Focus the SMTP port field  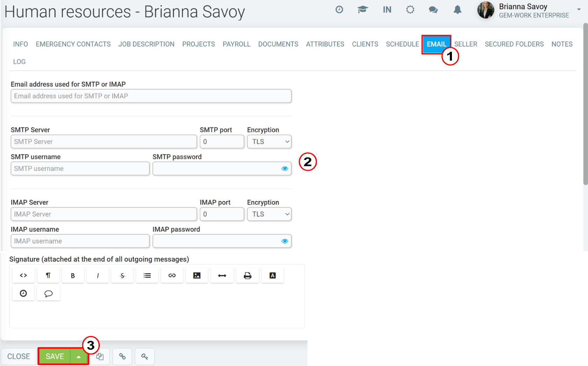coord(222,142)
